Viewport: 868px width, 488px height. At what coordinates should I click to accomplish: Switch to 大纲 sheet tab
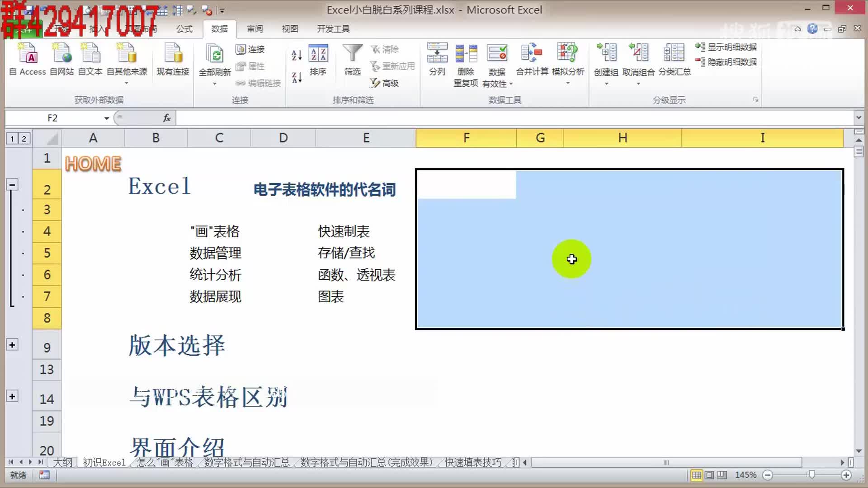(x=62, y=462)
